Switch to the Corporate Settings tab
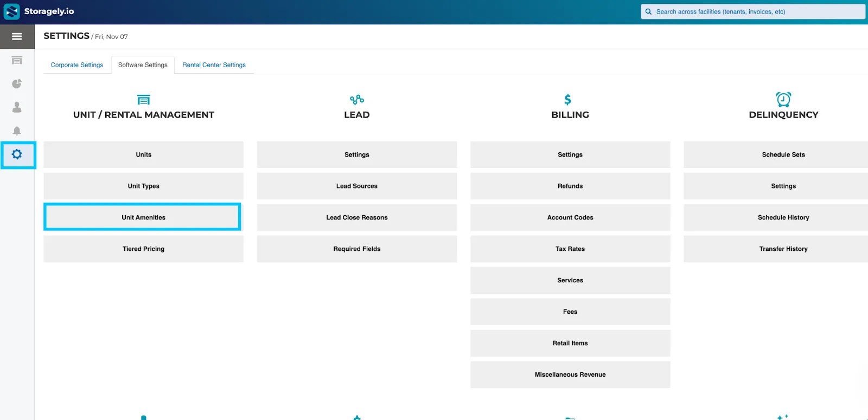This screenshot has height=420, width=868. pyautogui.click(x=77, y=65)
